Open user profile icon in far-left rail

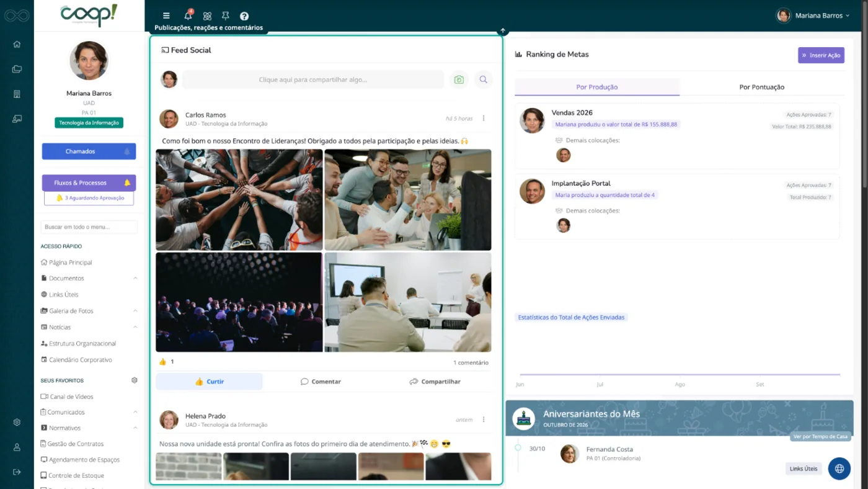click(17, 447)
